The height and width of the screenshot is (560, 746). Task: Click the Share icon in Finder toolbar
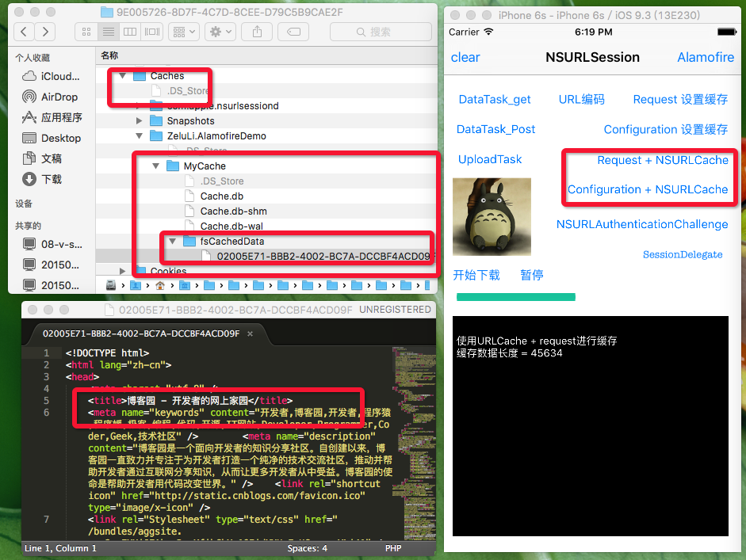click(x=256, y=32)
